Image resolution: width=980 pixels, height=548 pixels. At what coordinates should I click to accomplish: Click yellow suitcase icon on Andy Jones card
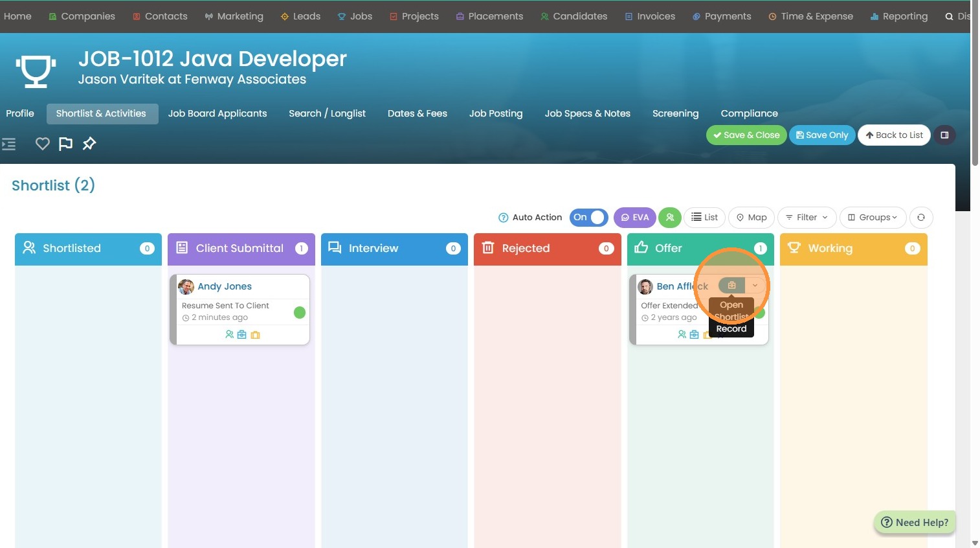coord(256,335)
